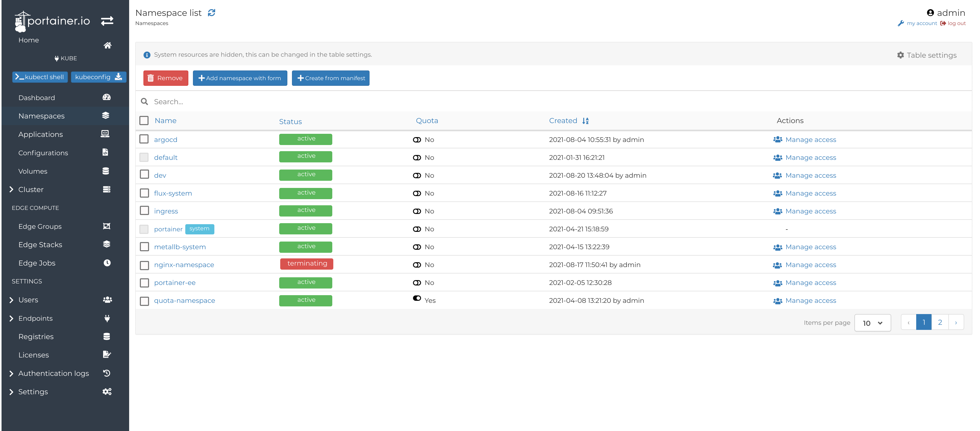Toggle the select-all checkbox in table header

pos(144,120)
